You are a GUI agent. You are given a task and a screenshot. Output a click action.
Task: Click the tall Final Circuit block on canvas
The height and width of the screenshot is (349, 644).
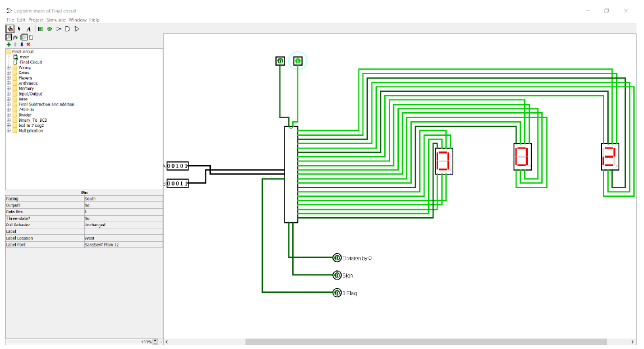coord(291,174)
